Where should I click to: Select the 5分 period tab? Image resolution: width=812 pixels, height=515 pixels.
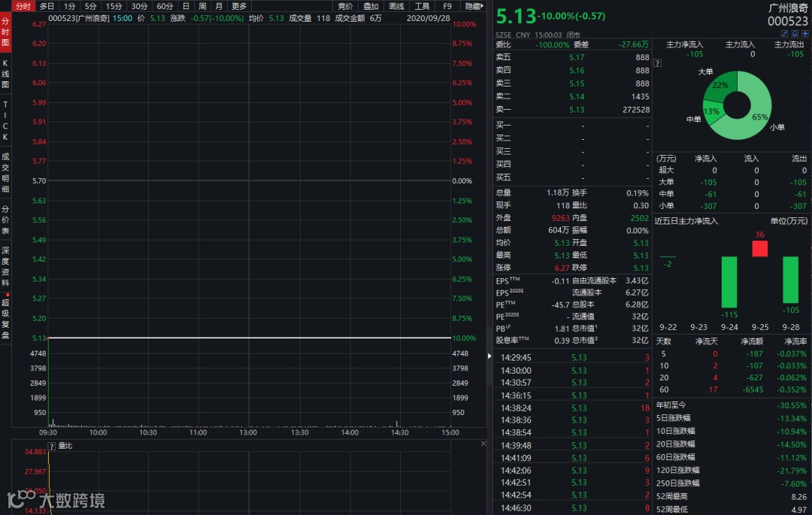click(91, 6)
